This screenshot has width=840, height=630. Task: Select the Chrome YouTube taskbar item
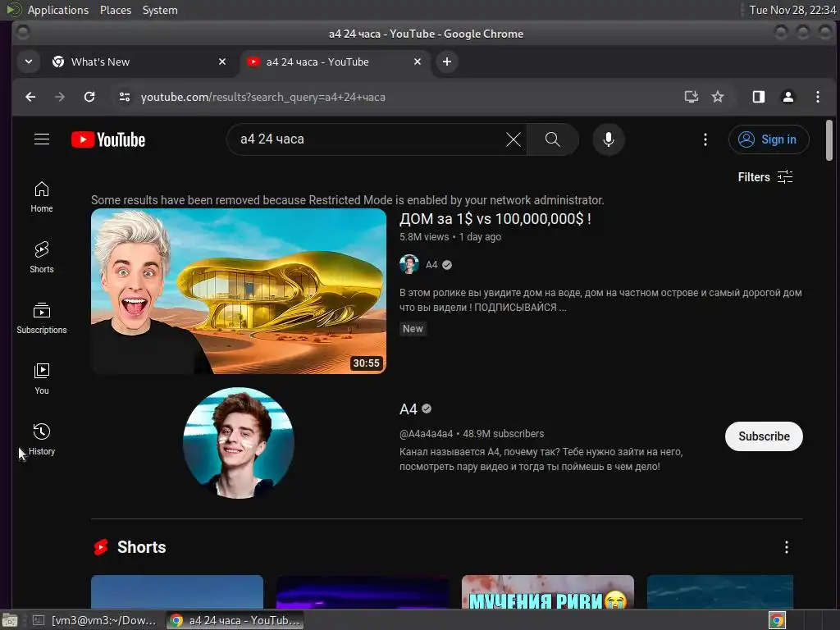(235, 620)
